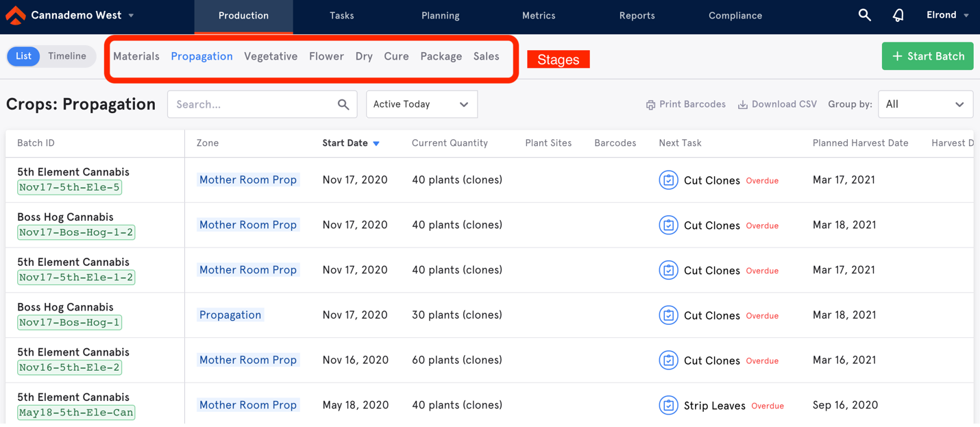
Task: Open Propagation zone link for Nov17-Bos-Hog-1
Action: click(230, 315)
